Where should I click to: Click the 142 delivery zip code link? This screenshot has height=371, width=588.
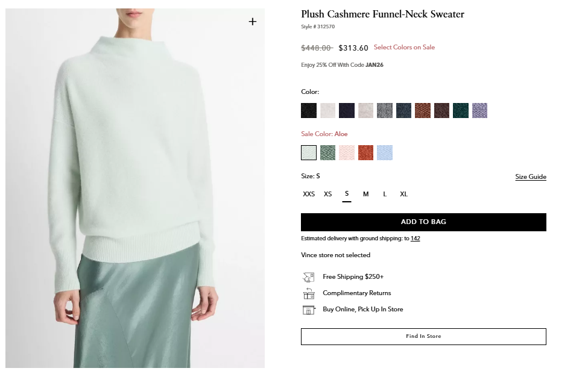pyautogui.click(x=416, y=238)
